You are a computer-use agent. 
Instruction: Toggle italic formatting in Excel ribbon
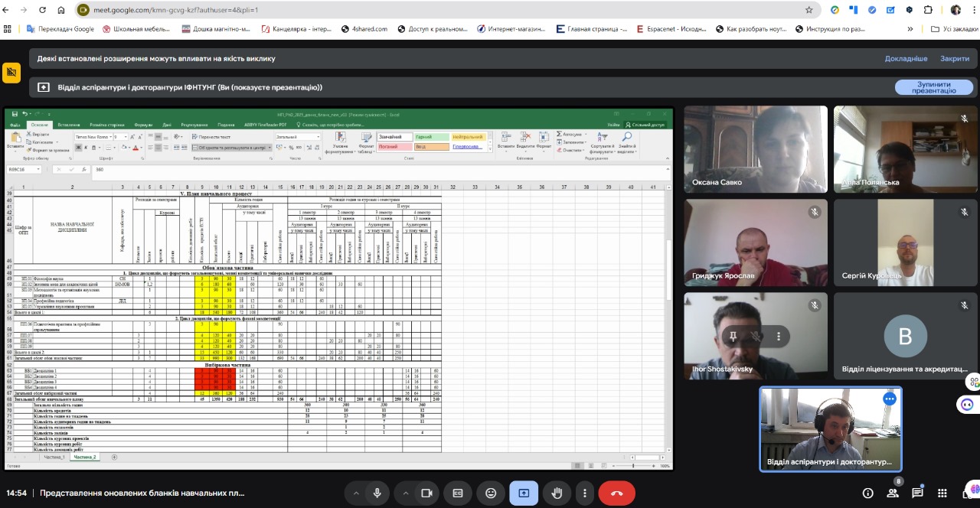coord(86,148)
